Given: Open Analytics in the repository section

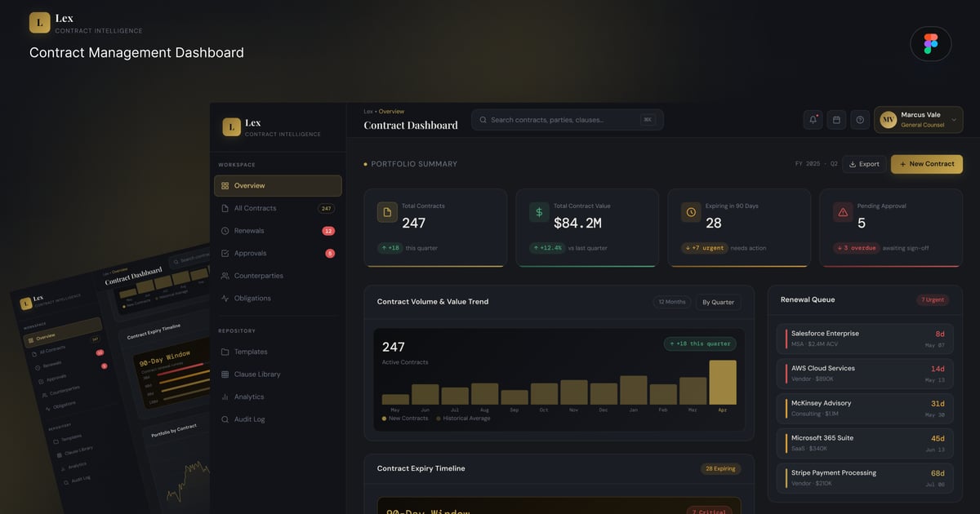Looking at the screenshot, I should (x=278, y=397).
